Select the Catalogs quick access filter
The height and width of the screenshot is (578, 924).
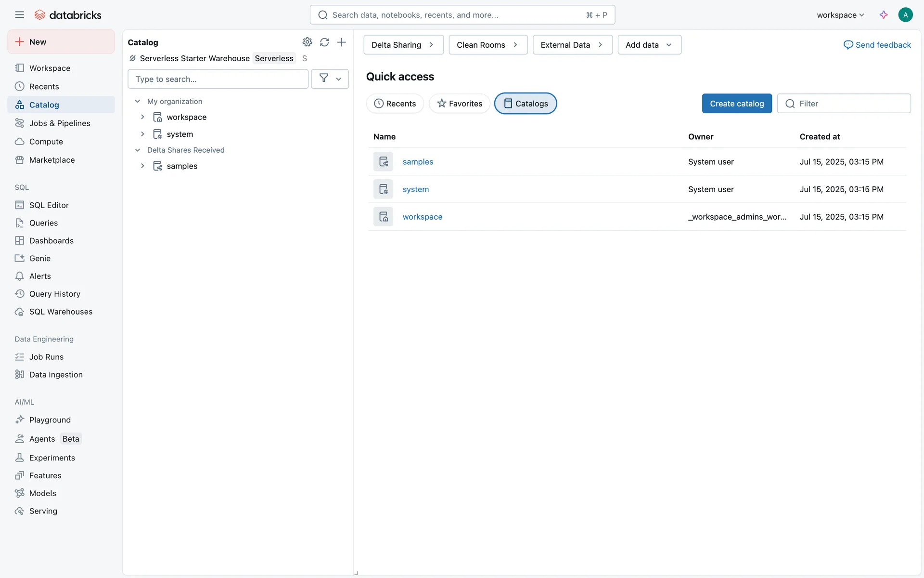(x=526, y=104)
